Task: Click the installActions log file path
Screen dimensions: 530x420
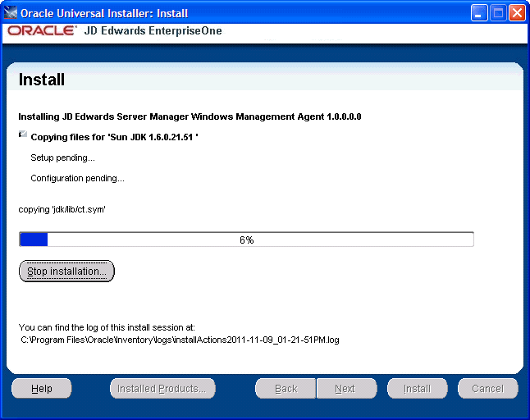Action: (x=180, y=340)
